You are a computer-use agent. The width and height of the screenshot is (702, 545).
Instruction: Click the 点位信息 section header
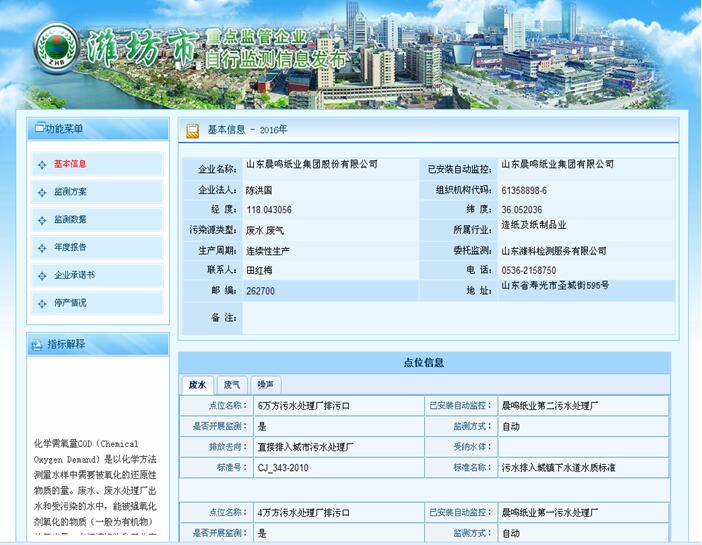pyautogui.click(x=424, y=363)
